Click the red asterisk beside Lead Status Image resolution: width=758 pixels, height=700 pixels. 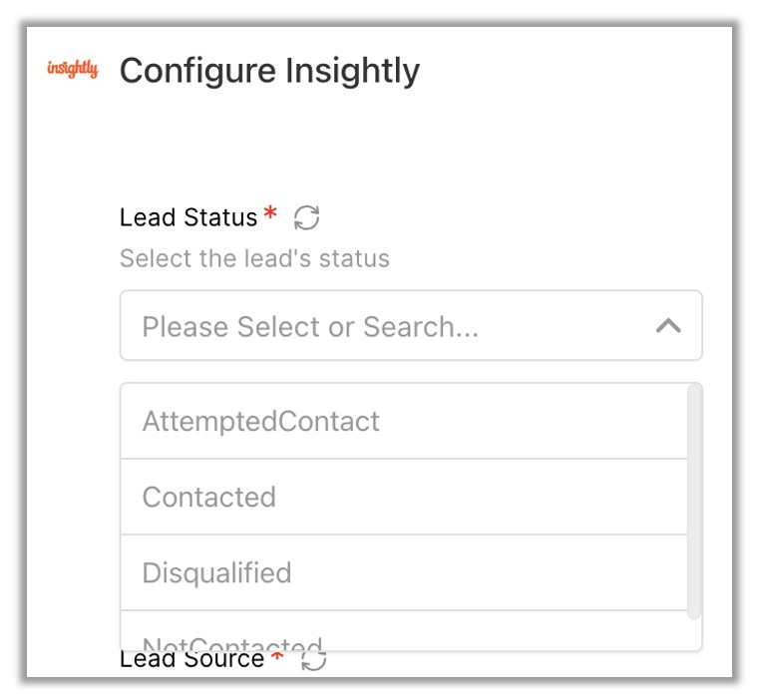click(270, 214)
